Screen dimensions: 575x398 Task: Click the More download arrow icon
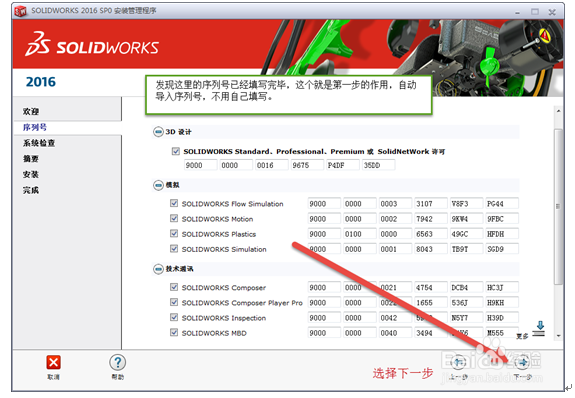coord(539,329)
